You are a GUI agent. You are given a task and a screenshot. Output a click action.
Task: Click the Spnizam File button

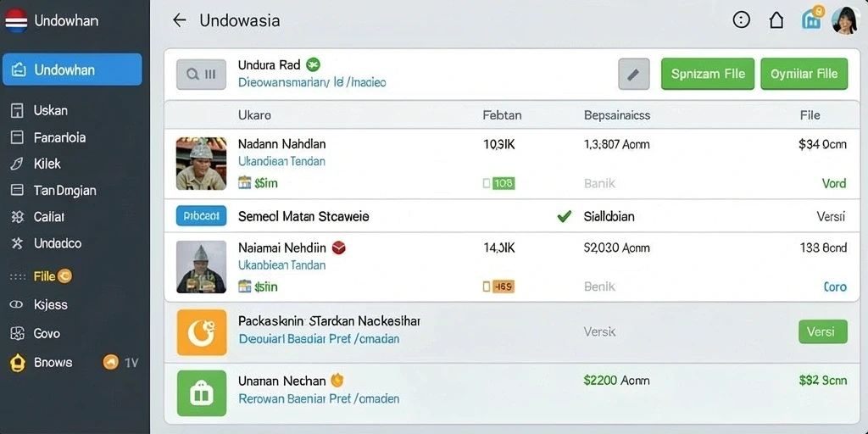(x=708, y=75)
